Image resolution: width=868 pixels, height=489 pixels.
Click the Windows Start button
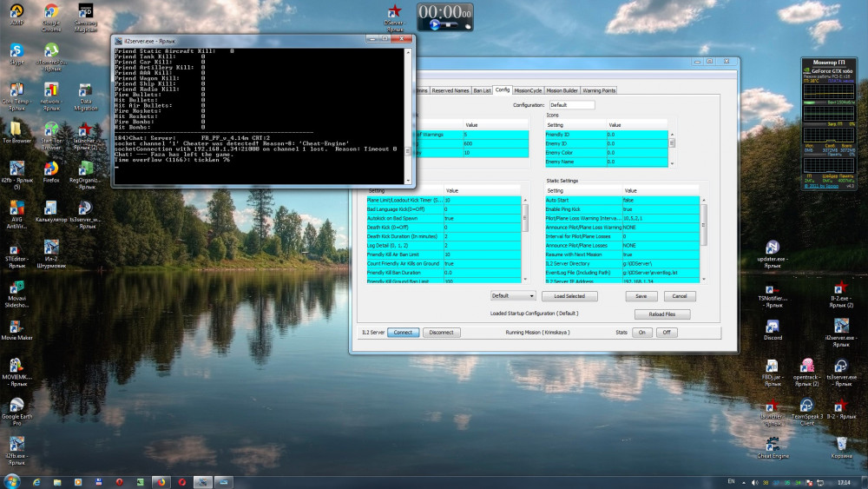(12, 481)
